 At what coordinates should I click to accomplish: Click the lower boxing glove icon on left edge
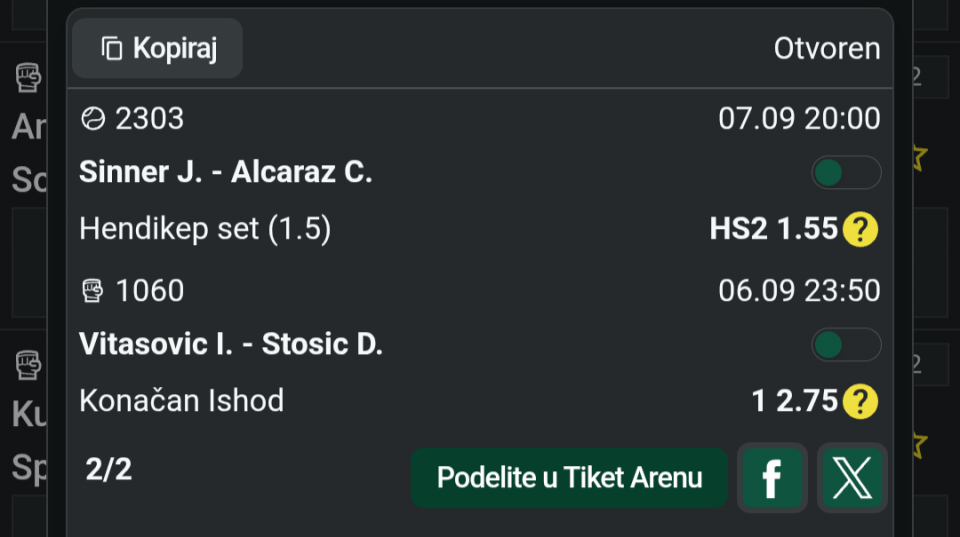pos(28,364)
